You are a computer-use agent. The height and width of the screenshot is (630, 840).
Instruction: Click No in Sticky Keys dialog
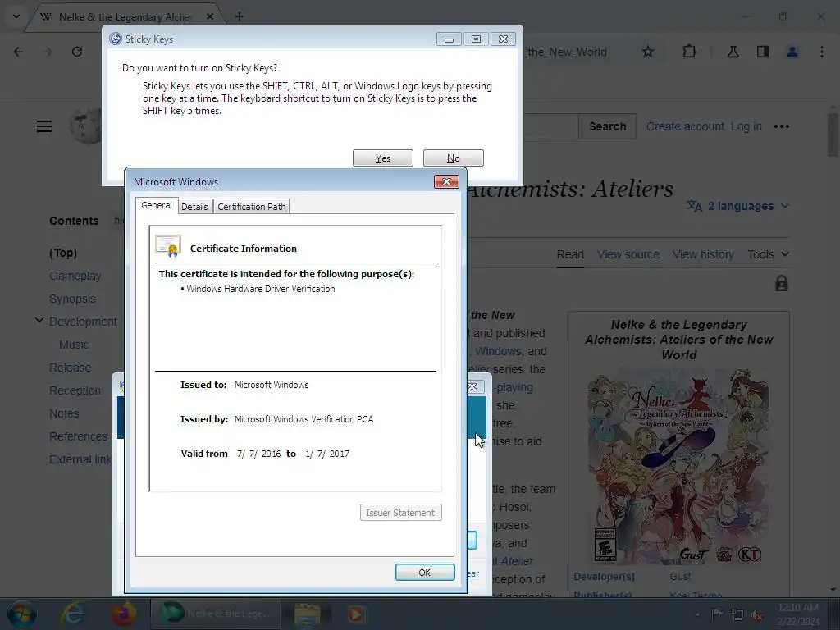(x=453, y=158)
